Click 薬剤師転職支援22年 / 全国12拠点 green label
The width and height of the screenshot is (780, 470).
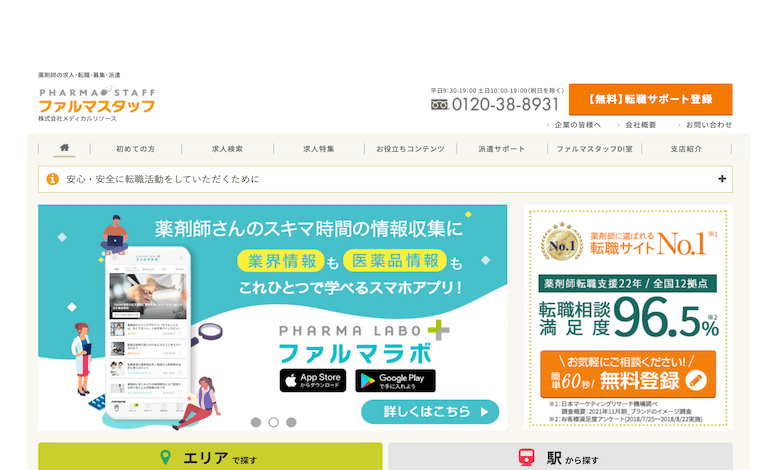click(628, 283)
